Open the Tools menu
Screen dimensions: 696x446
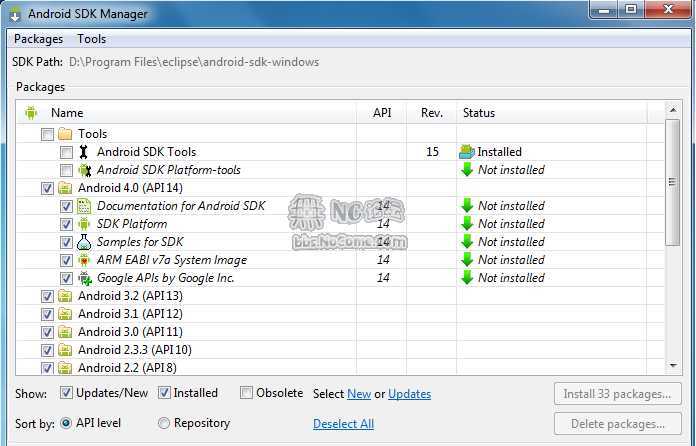pyautogui.click(x=92, y=39)
